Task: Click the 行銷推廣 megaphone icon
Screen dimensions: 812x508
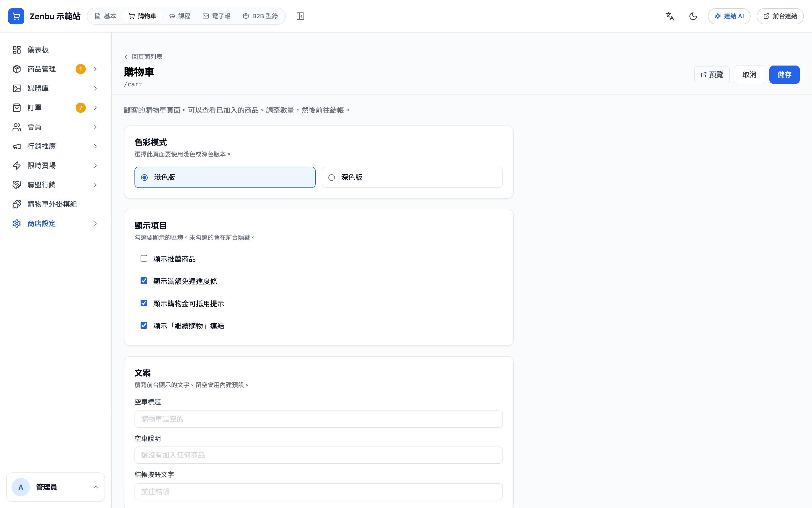Action: 17,146
